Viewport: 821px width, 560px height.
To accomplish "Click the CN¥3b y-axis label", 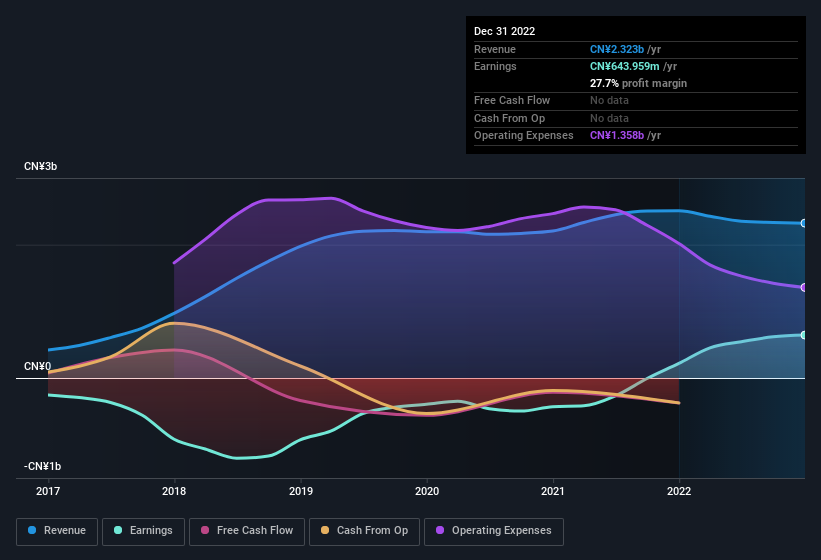I will (x=40, y=166).
